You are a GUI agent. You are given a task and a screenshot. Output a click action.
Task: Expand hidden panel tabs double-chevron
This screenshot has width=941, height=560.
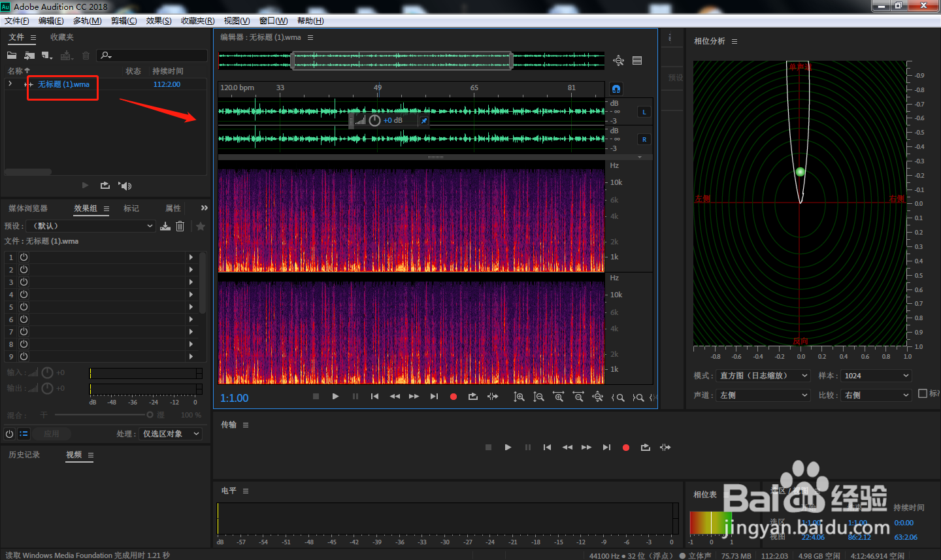204,208
